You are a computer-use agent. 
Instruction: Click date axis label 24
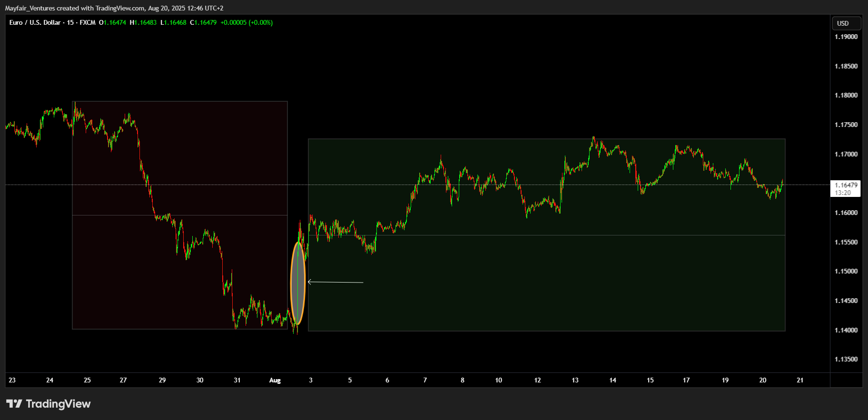coord(49,380)
